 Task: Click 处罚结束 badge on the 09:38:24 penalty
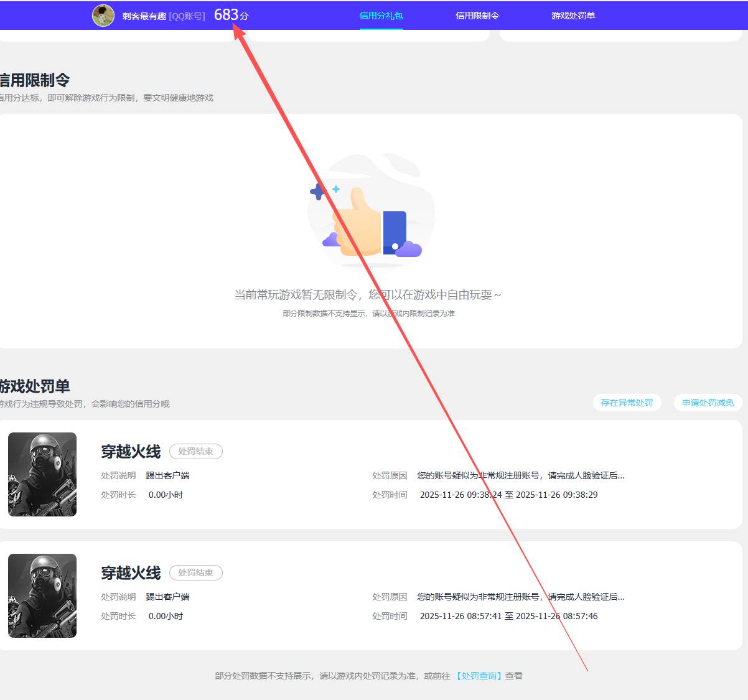195,452
